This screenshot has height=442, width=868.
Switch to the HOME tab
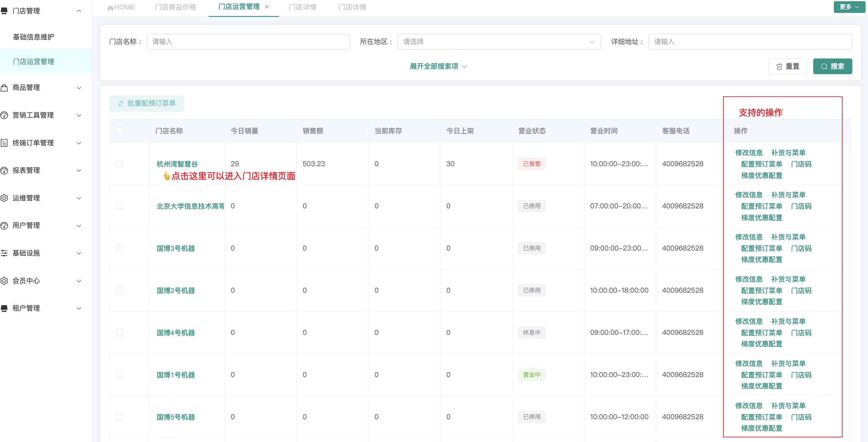[x=121, y=7]
